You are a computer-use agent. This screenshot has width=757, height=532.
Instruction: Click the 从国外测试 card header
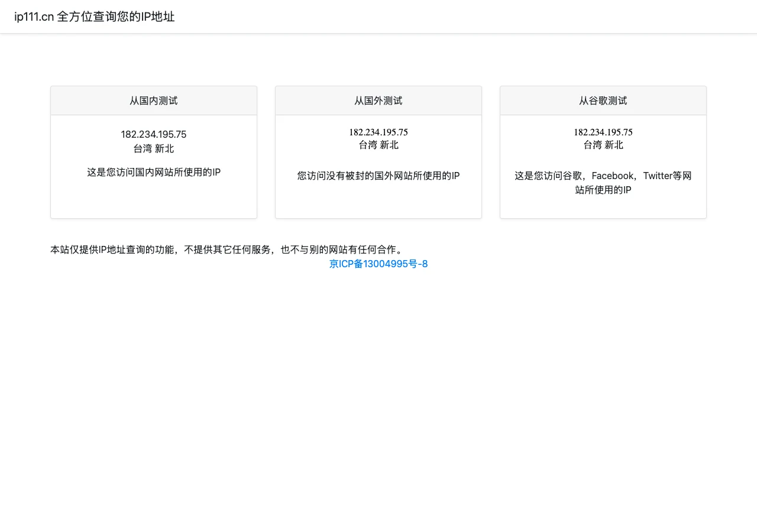[x=378, y=100]
